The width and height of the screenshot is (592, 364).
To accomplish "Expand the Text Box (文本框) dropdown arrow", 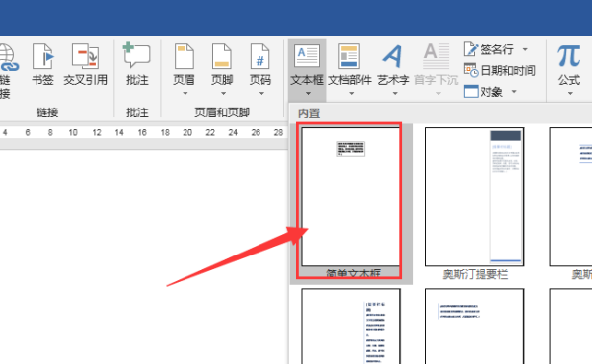I will coord(308,93).
